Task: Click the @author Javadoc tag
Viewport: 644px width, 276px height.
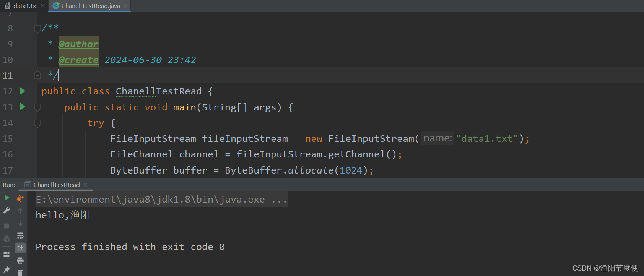Action: click(78, 44)
